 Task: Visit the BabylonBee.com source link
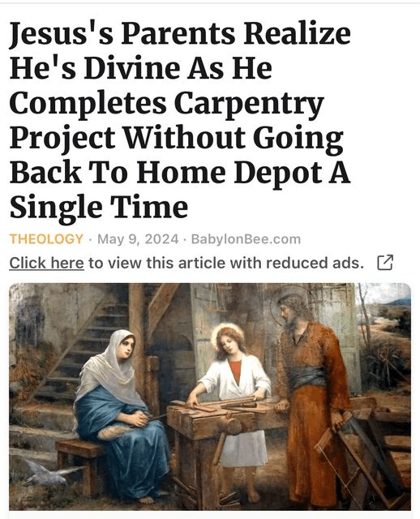point(246,239)
